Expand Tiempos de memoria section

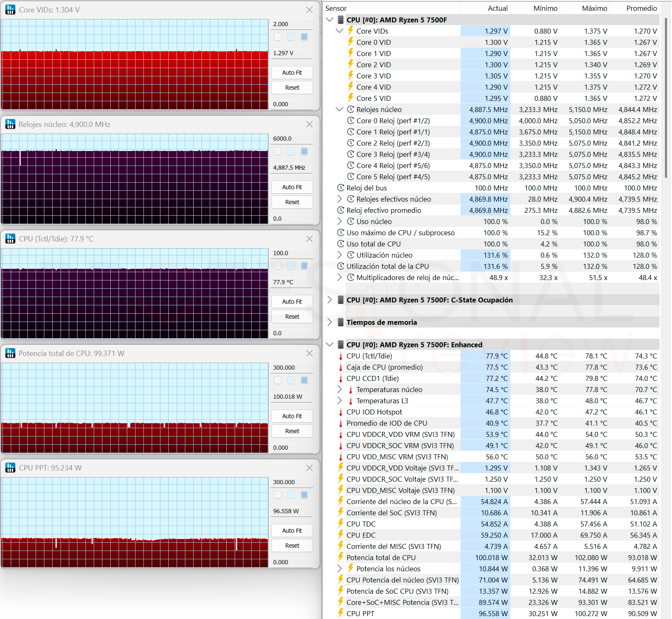point(330,322)
